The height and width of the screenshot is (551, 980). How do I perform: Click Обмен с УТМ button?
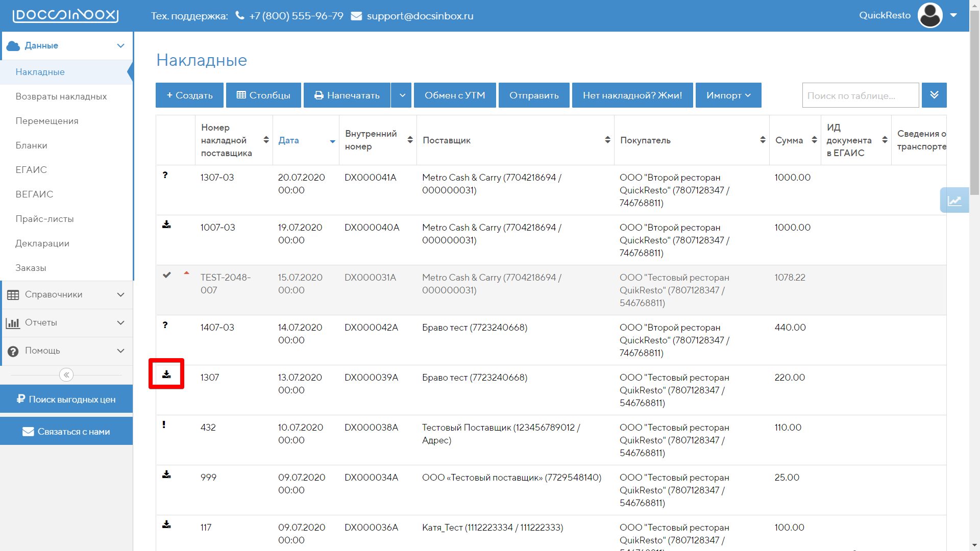[x=454, y=95]
